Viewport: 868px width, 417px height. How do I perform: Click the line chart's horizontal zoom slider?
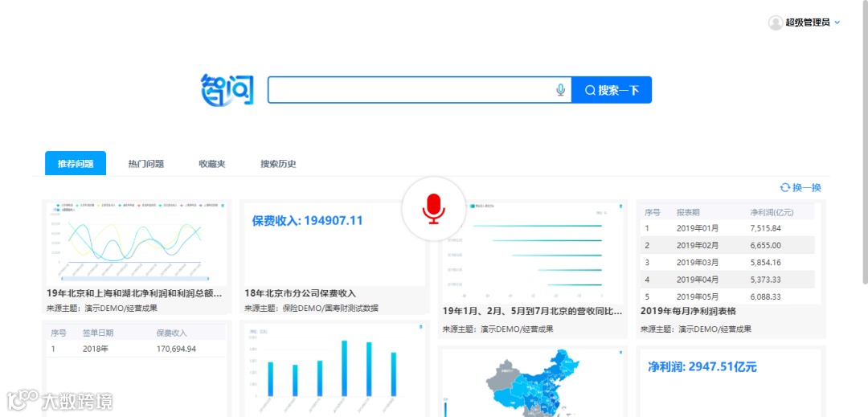tap(134, 278)
